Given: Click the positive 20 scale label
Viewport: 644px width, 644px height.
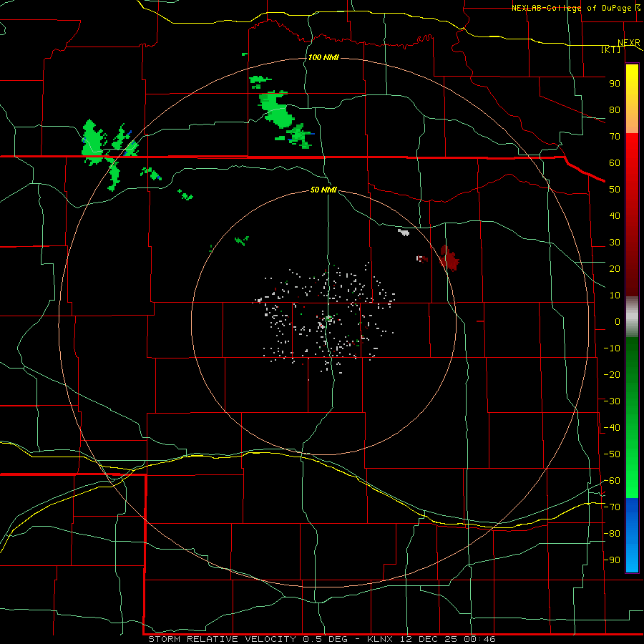Looking at the screenshot, I should tap(615, 269).
